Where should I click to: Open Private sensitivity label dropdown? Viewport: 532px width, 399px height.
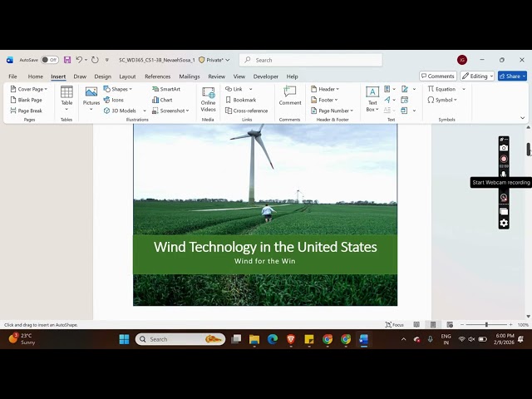pyautogui.click(x=214, y=60)
